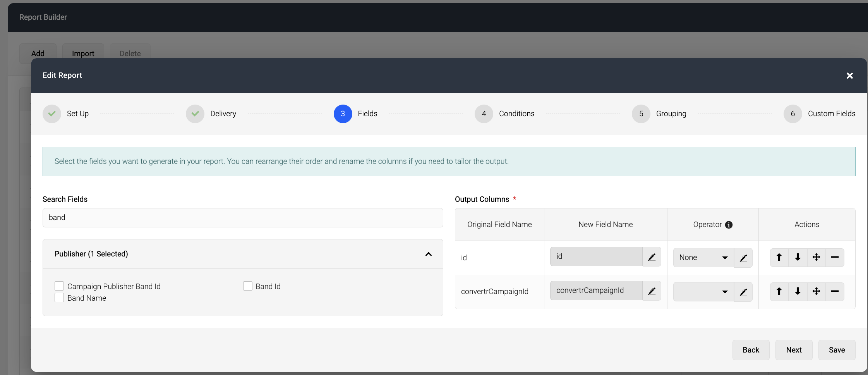Click the convertrCampaignId New Field Name input
The width and height of the screenshot is (868, 375).
coord(596,291)
